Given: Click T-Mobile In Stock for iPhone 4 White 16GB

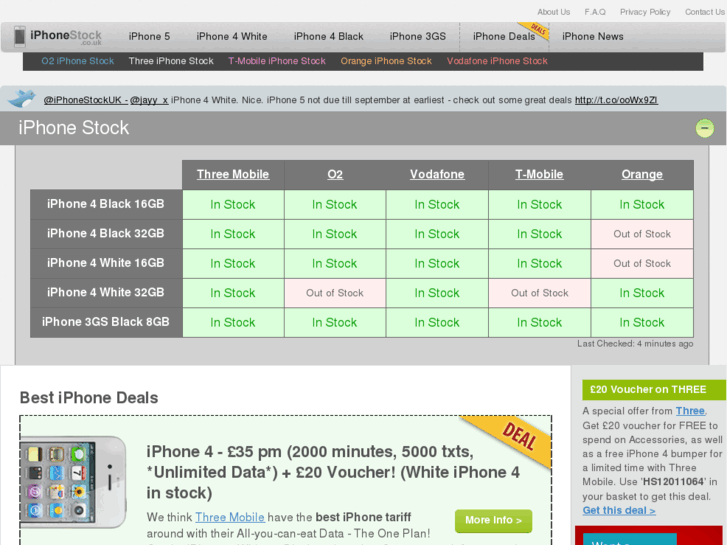Looking at the screenshot, I should tap(540, 263).
